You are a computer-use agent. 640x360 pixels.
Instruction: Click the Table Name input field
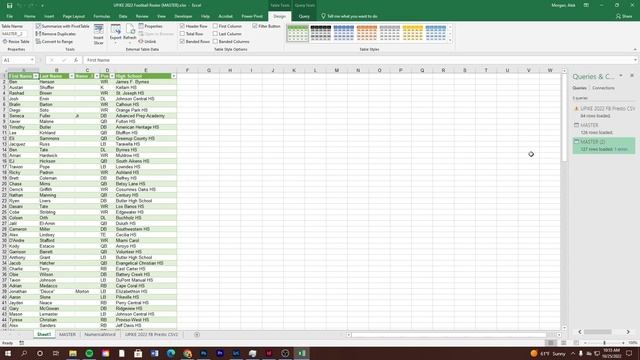[14, 34]
